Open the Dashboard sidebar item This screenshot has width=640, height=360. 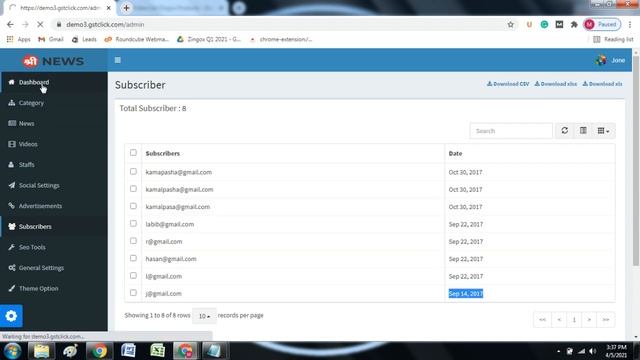(54, 82)
